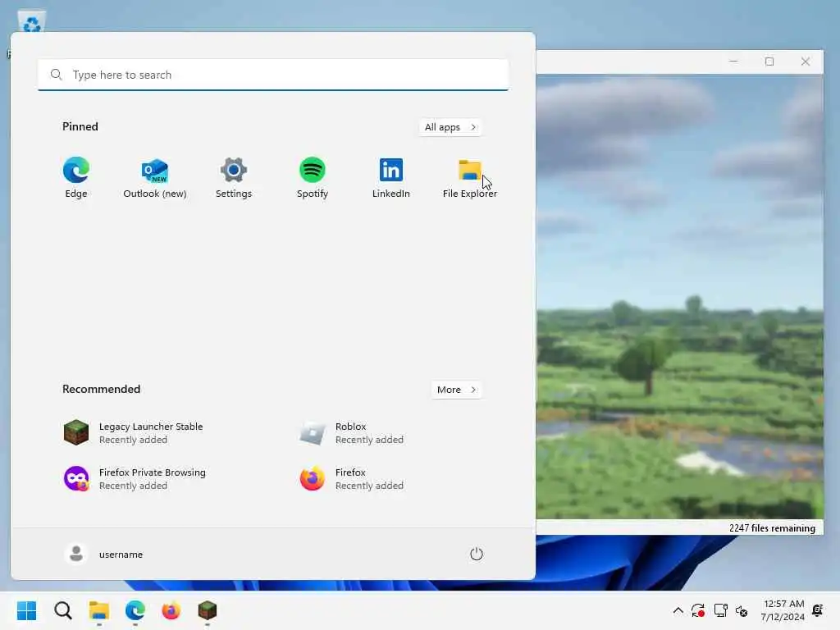The height and width of the screenshot is (630, 840).
Task: Open the username account profile
Action: (x=104, y=554)
